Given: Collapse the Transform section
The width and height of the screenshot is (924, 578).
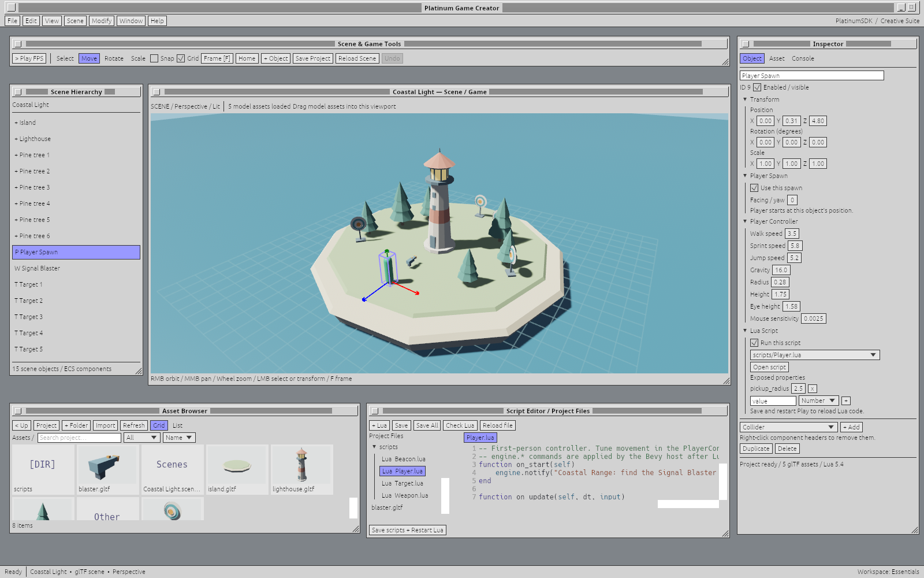Looking at the screenshot, I should [x=745, y=99].
